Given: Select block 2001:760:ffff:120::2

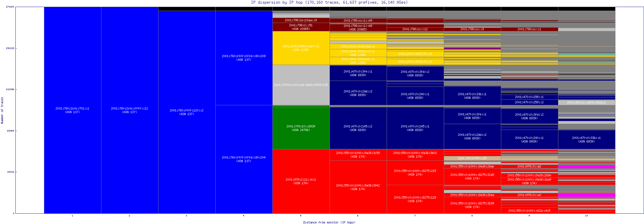Looking at the screenshot, I should pos(187,112).
